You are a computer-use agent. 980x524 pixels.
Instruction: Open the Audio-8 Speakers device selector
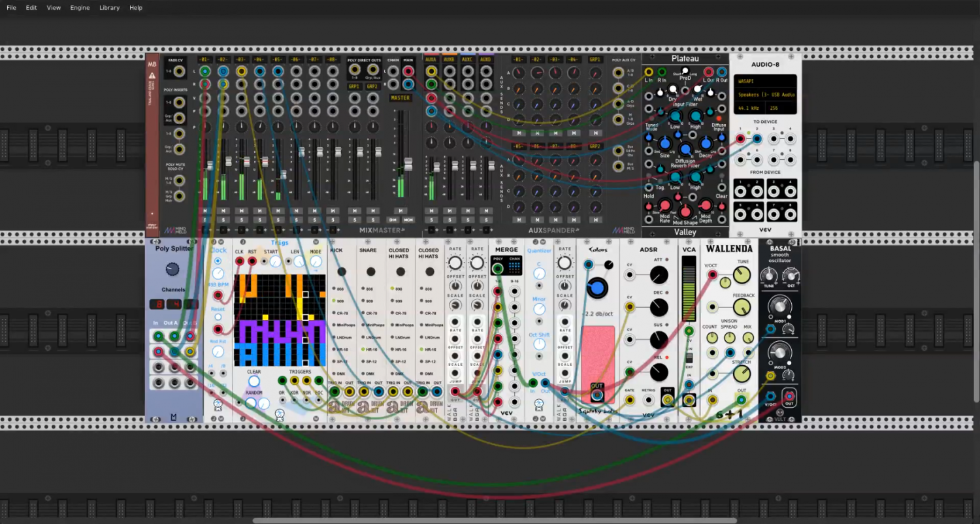[764, 95]
